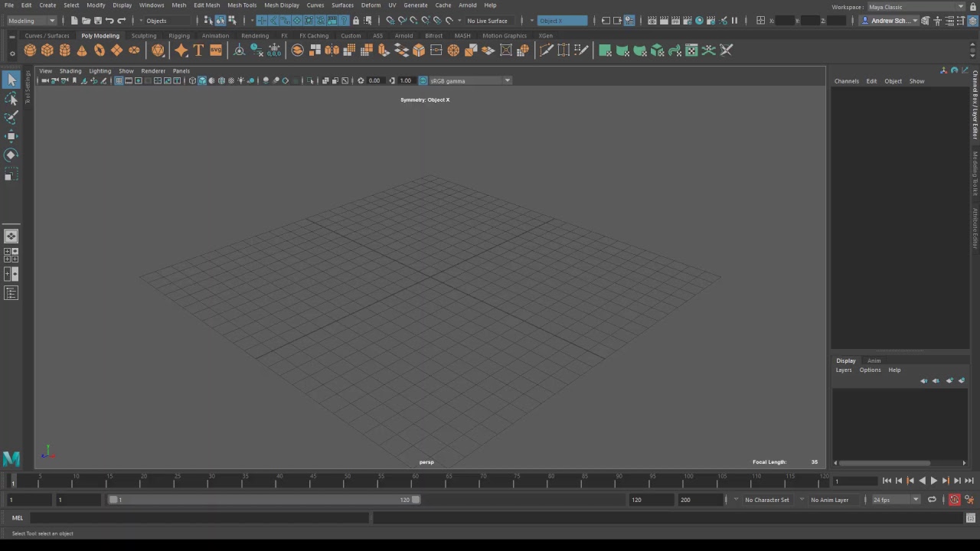Create a polygon sphere from the shelf
Screen dimensions: 980x551
point(30,51)
